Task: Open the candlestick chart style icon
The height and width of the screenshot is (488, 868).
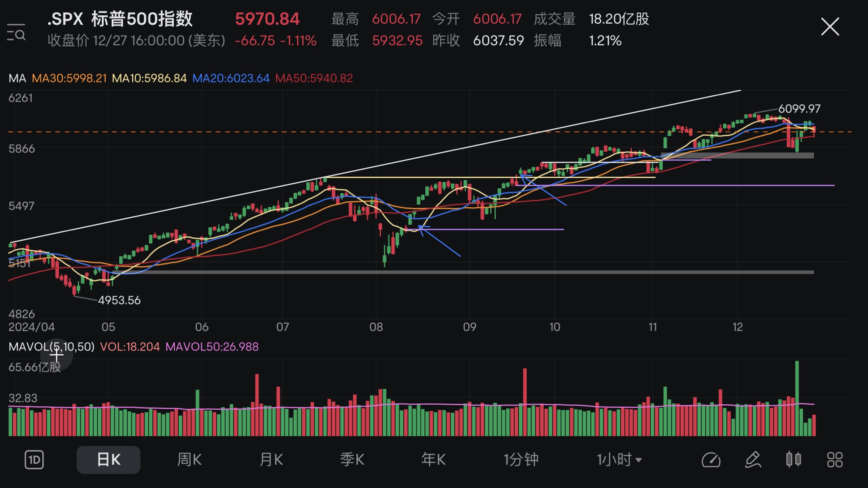Action: 793,459
